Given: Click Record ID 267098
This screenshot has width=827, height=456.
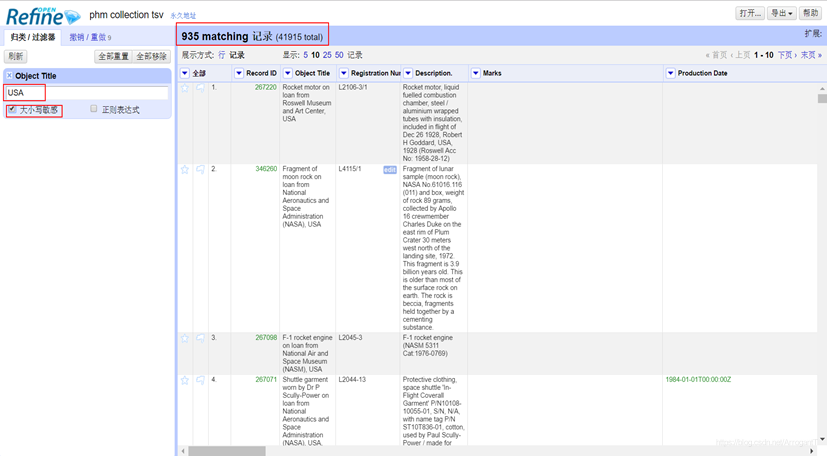Looking at the screenshot, I should [266, 338].
